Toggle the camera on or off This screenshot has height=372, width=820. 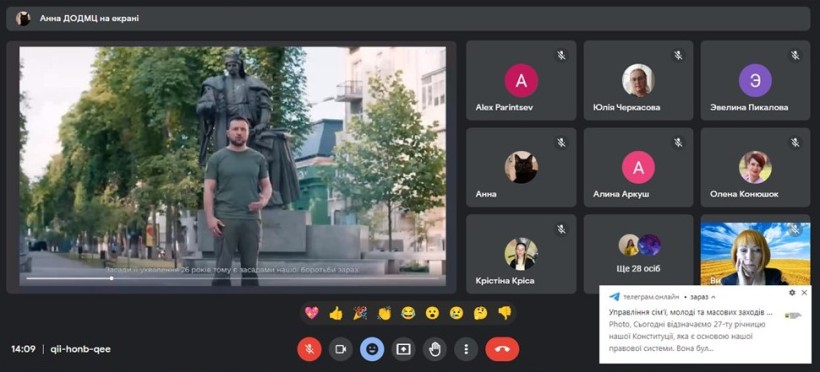click(x=340, y=349)
